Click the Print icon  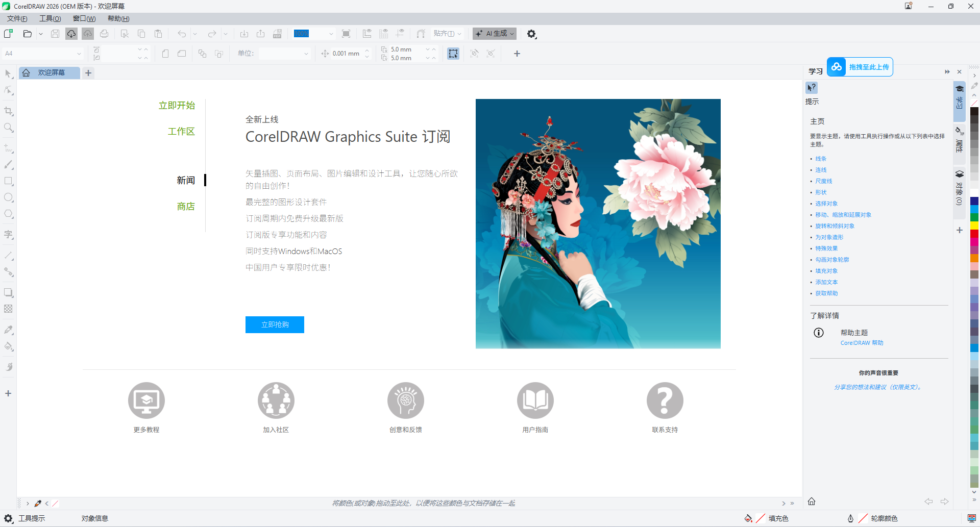click(104, 34)
